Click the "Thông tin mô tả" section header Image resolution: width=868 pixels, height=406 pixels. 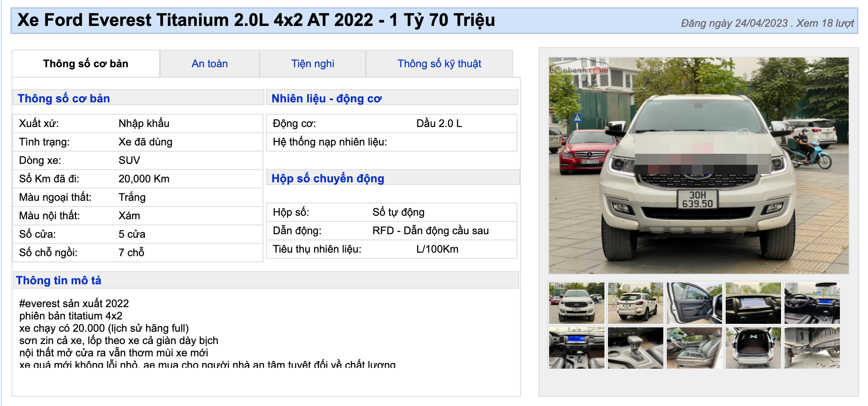(x=59, y=280)
